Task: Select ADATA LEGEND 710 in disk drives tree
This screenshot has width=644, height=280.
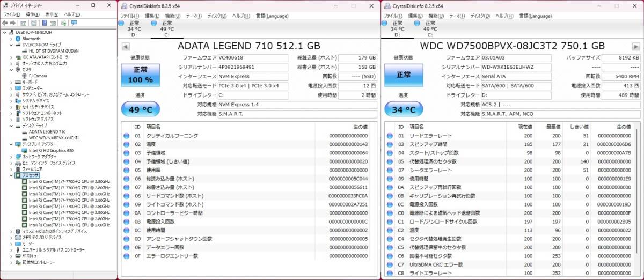Action: 47,131
